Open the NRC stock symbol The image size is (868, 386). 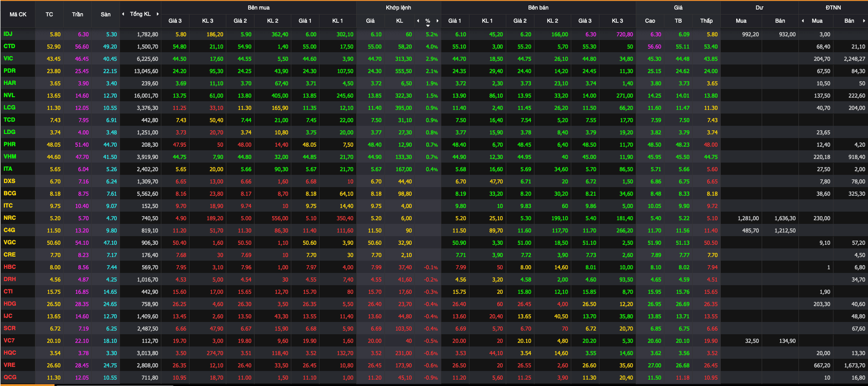[10, 218]
